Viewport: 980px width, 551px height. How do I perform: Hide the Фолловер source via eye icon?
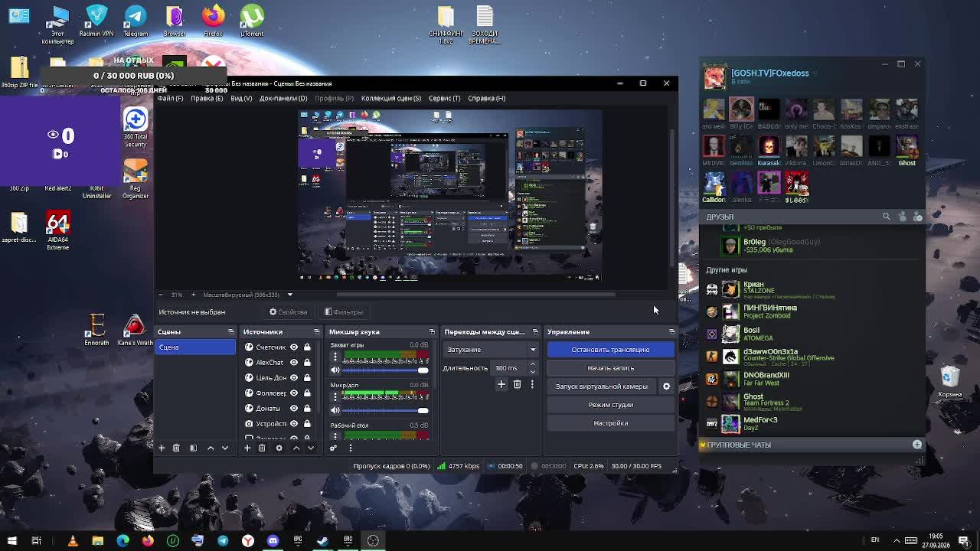coord(294,393)
